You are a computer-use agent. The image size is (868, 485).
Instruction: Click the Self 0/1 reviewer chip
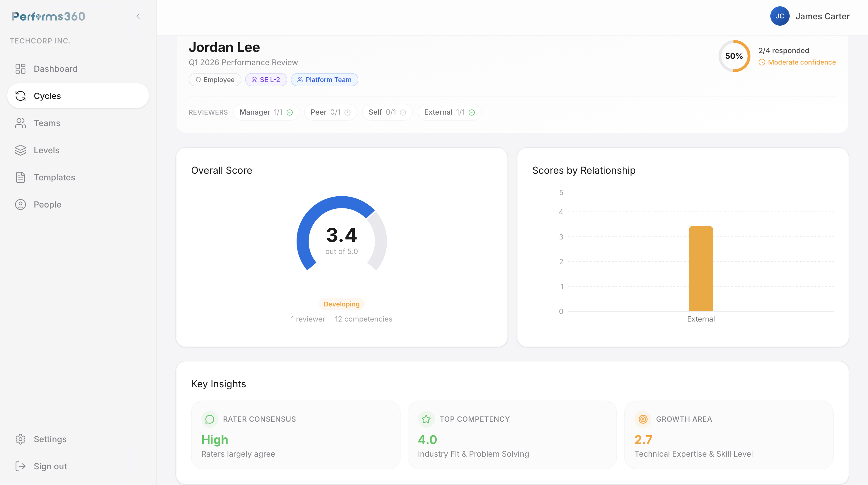(x=387, y=112)
